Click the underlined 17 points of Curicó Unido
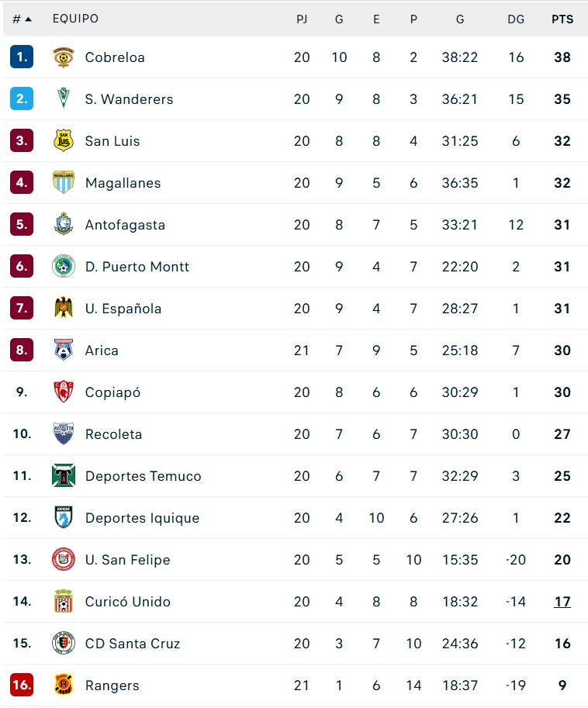Image resolution: width=588 pixels, height=708 pixels. (562, 602)
